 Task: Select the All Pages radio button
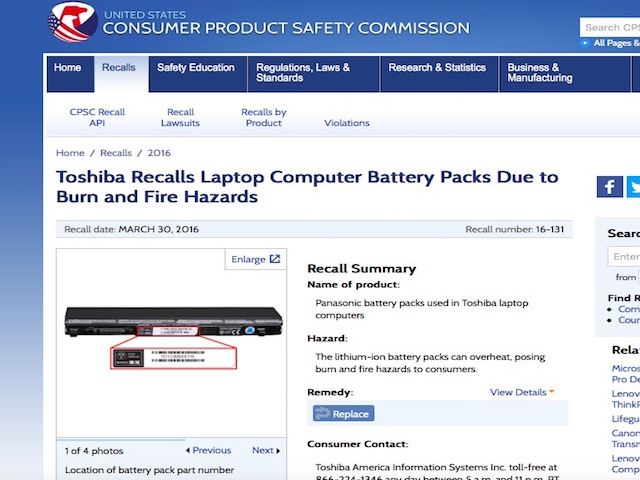pos(585,43)
